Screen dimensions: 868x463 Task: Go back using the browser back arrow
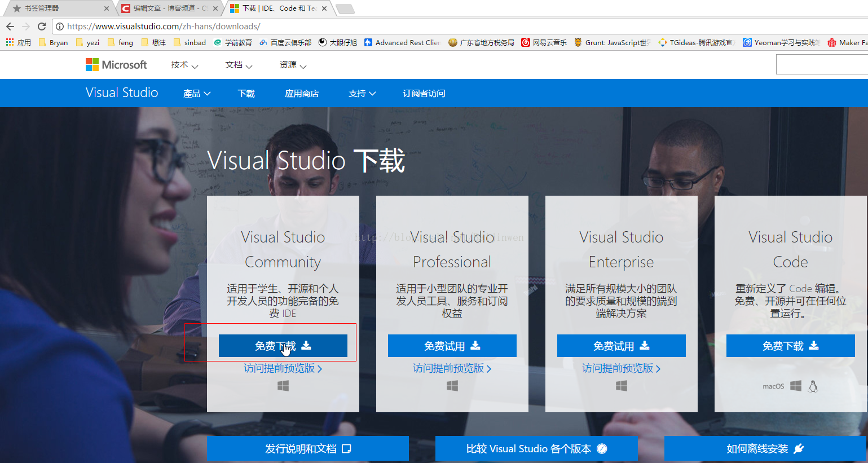point(10,27)
